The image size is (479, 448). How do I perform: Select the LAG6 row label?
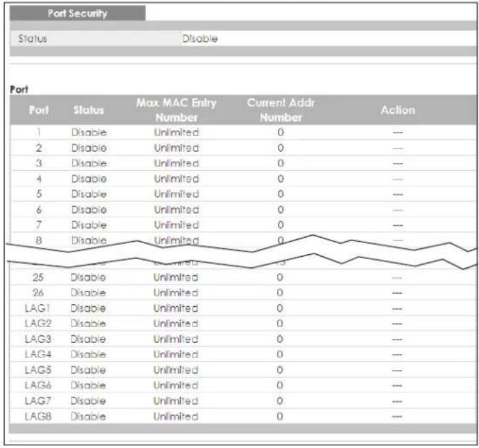click(38, 385)
